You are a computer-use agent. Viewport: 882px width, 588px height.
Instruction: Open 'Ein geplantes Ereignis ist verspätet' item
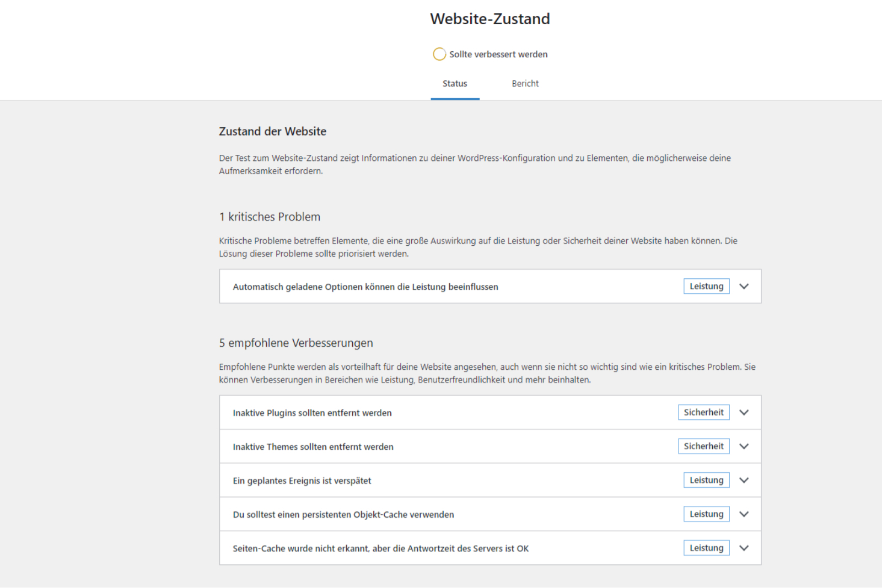[302, 481]
